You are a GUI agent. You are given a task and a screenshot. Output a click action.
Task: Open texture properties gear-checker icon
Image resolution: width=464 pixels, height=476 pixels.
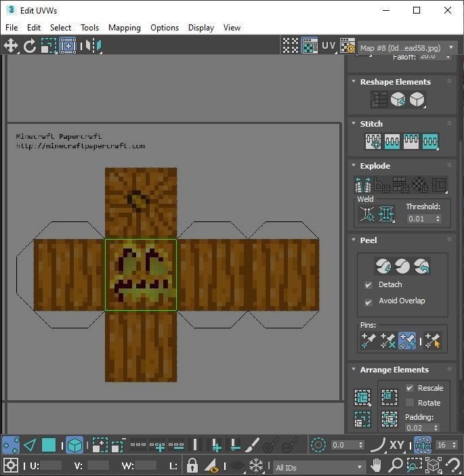tap(347, 45)
